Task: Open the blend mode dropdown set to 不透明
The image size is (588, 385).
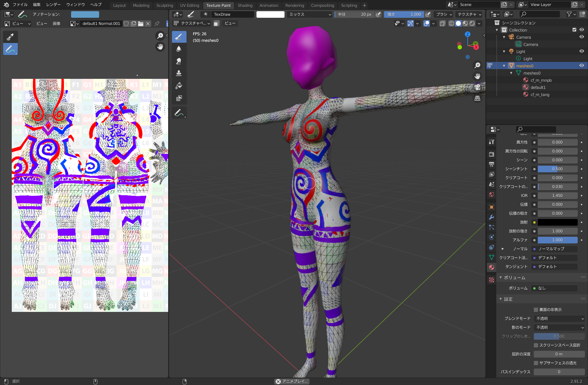Action: coord(559,318)
